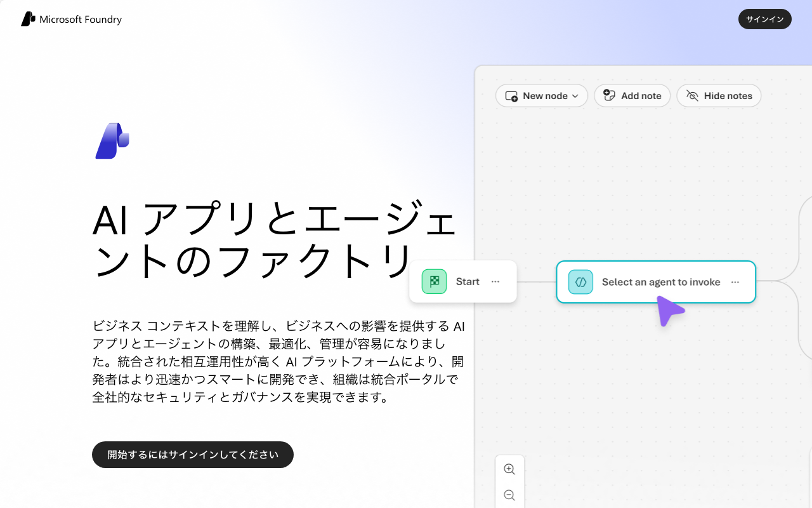Click the green Start flag icon
Image resolution: width=812 pixels, height=508 pixels.
[434, 281]
